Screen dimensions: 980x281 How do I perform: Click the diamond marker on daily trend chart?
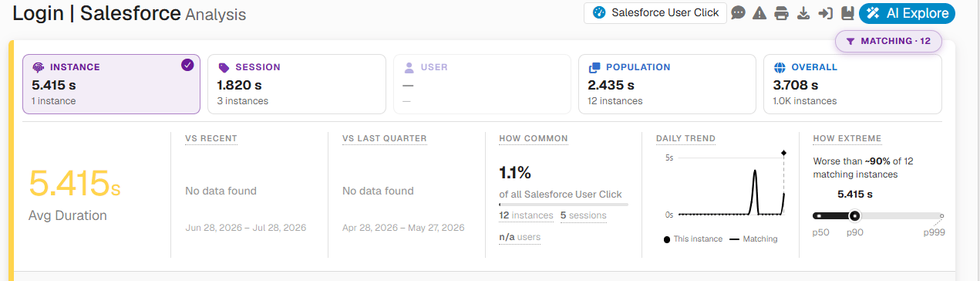point(783,153)
